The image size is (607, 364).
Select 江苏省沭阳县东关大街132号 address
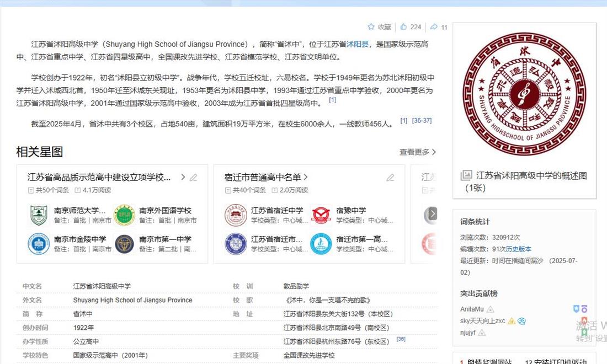(x=338, y=314)
